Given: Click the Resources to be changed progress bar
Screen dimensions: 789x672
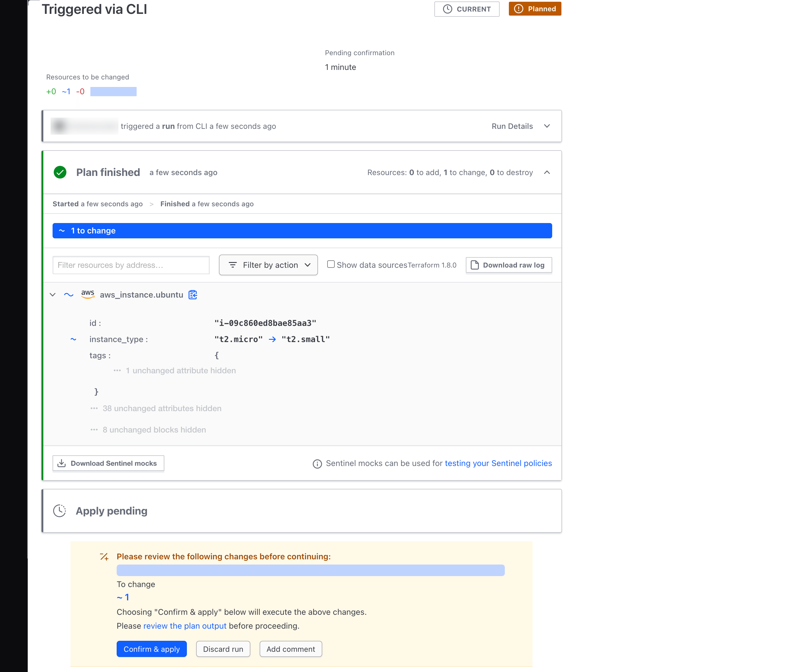Looking at the screenshot, I should coord(113,91).
